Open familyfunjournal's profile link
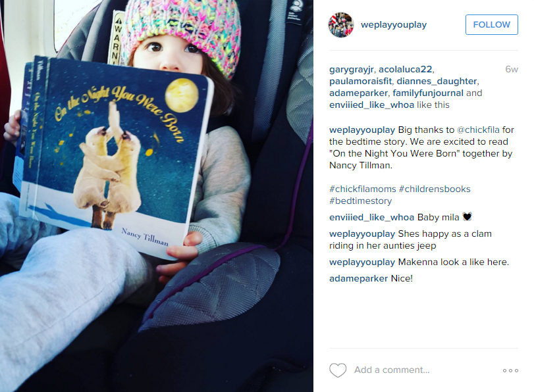Image resolution: width=534 pixels, height=392 pixels. (x=428, y=93)
